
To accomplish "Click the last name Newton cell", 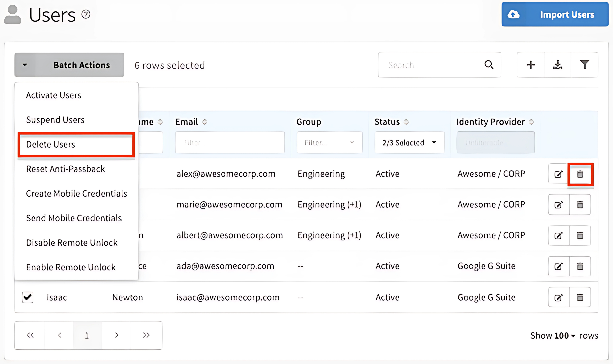I will tap(127, 297).
